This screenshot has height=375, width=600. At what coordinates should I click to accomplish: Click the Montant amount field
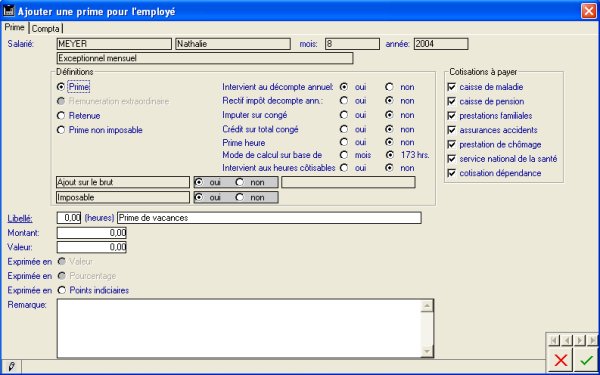coord(92,233)
